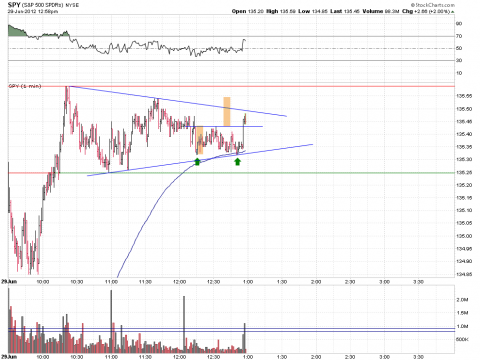
Task: Click the 50 level on RSI axis
Action: tap(459, 48)
